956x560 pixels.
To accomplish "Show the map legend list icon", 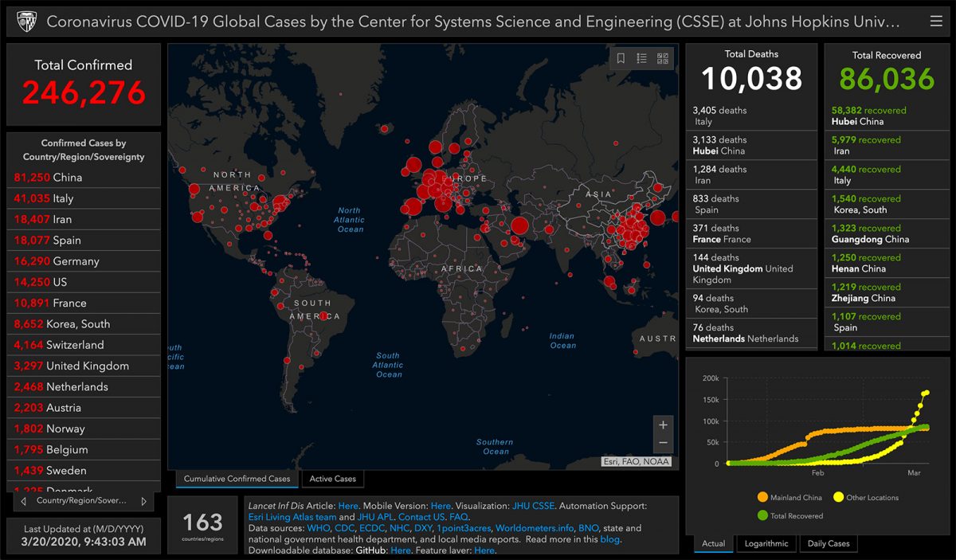I will click(642, 58).
